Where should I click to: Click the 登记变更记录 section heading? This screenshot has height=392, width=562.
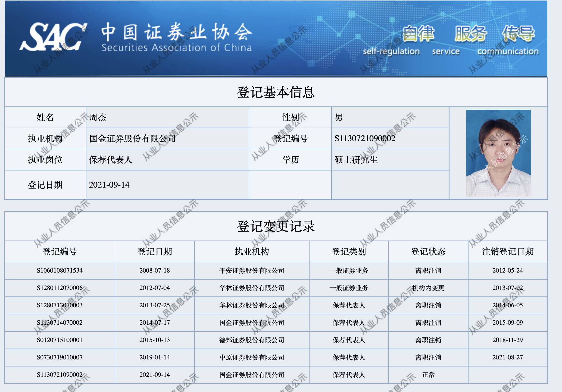point(276,226)
